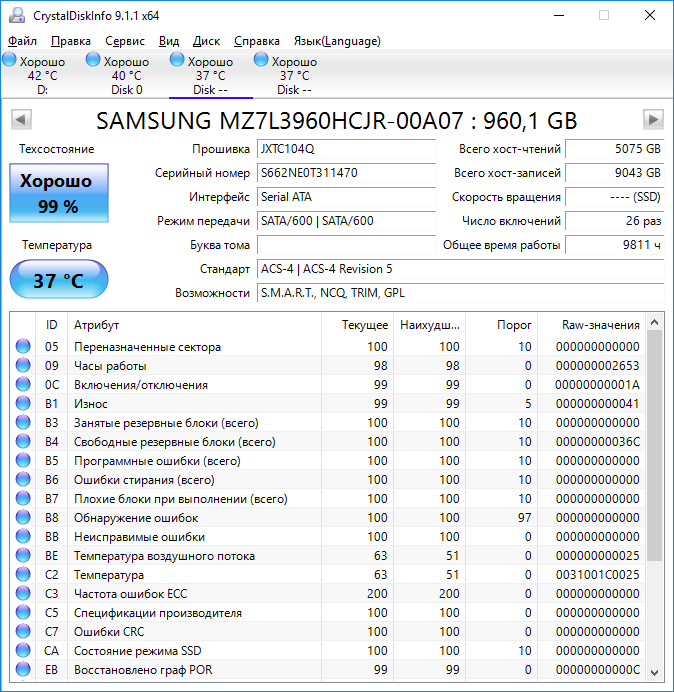Click the ID column header

[x=51, y=325]
